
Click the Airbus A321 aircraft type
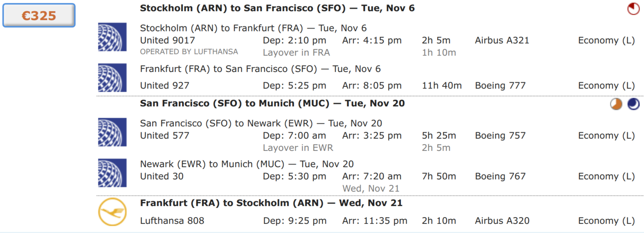[x=502, y=40]
